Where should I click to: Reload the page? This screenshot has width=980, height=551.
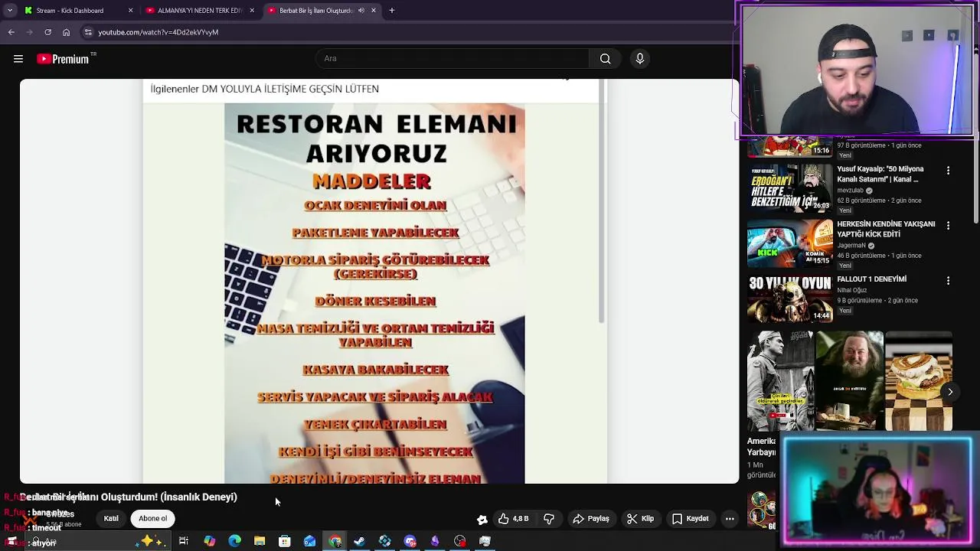(x=47, y=32)
